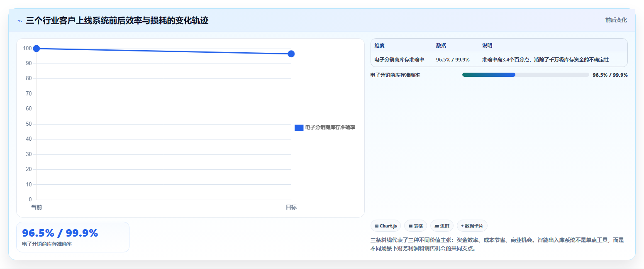Select the 进度 chip
The width and height of the screenshot is (644, 269).
pos(442,226)
